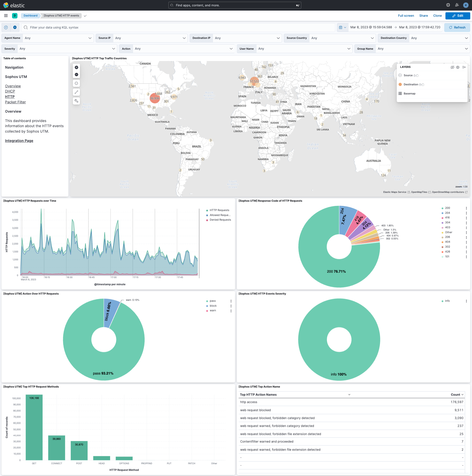Zoom in on the traffic countries map

76,67
